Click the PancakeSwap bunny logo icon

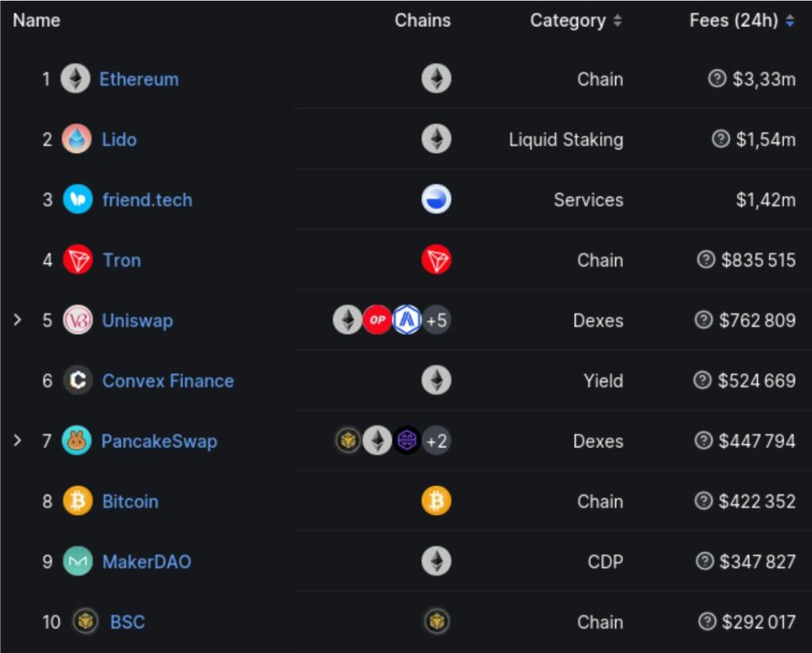[77, 441]
